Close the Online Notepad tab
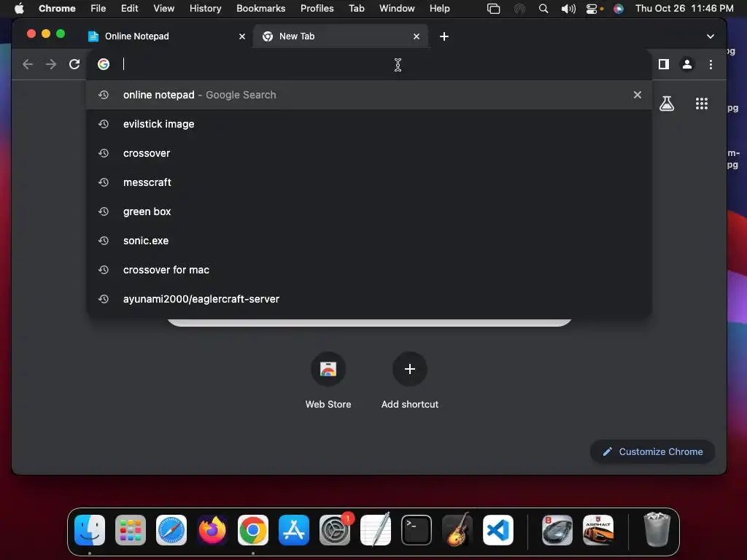Screen dimensions: 747x560 pos(242,36)
